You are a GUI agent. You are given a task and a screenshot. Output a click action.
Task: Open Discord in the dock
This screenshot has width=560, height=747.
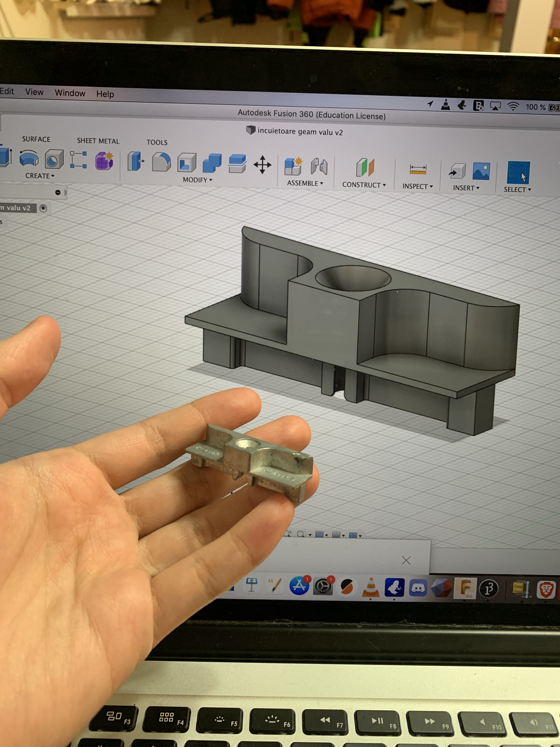418,588
